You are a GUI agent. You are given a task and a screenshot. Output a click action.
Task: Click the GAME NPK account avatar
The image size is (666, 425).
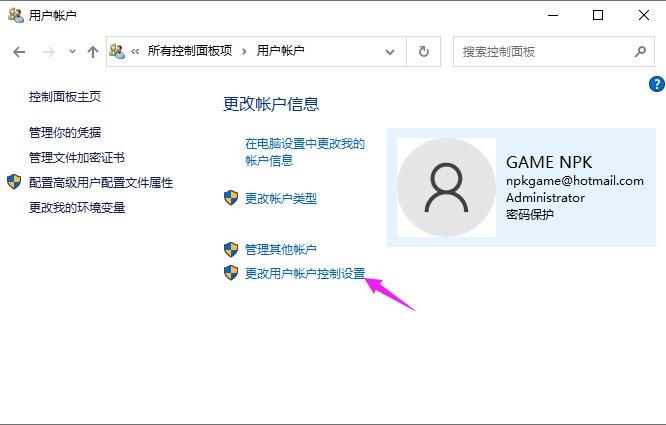[x=446, y=187]
